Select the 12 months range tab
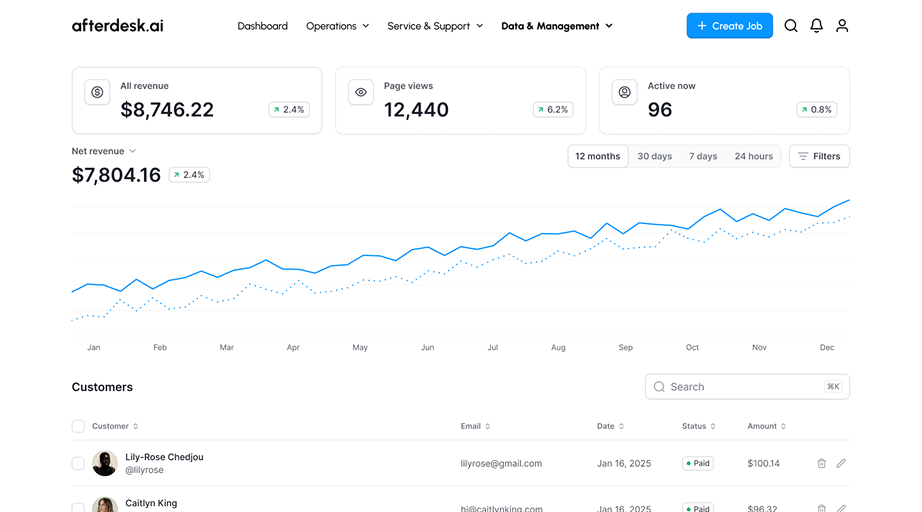The image size is (922, 512). pyautogui.click(x=597, y=156)
